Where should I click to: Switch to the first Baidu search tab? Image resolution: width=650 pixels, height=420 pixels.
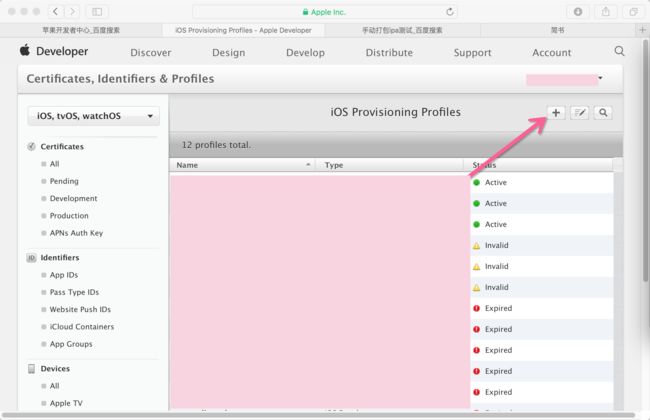point(81,30)
